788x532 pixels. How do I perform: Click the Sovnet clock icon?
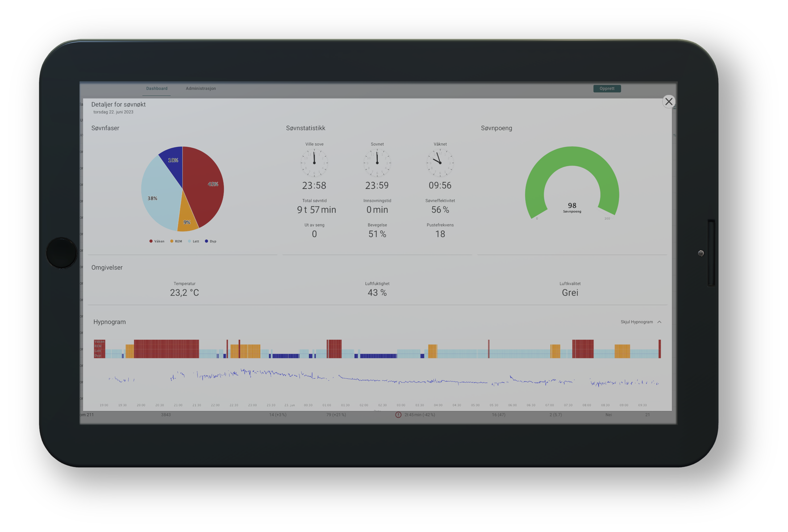pos(377,163)
